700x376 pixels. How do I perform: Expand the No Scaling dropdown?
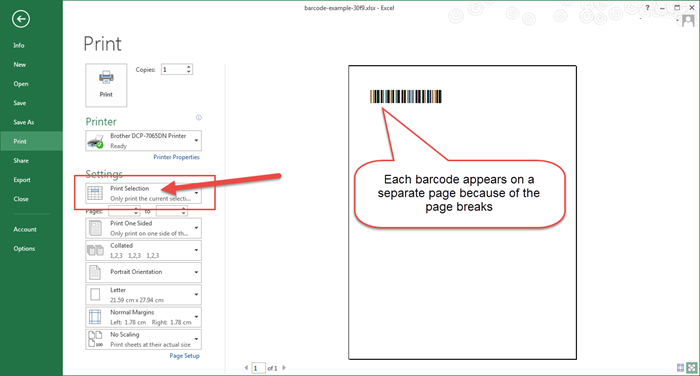[x=196, y=339]
